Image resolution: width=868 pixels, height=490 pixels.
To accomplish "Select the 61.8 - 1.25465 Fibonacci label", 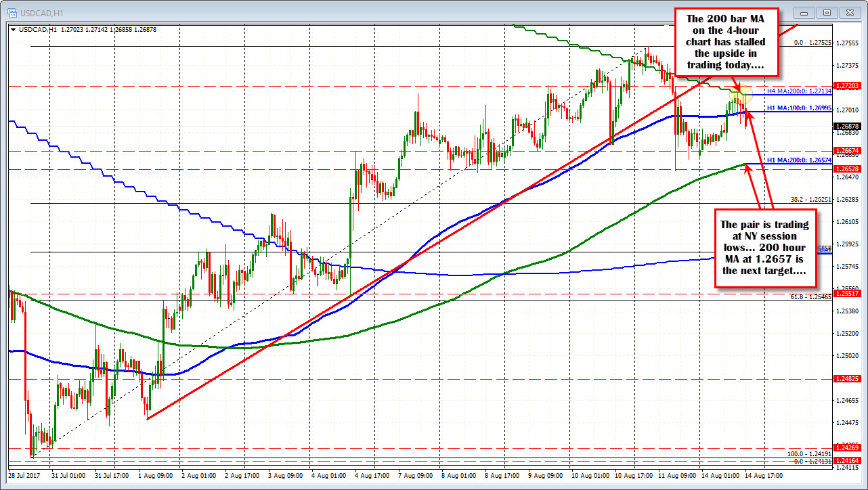I will pos(811,297).
